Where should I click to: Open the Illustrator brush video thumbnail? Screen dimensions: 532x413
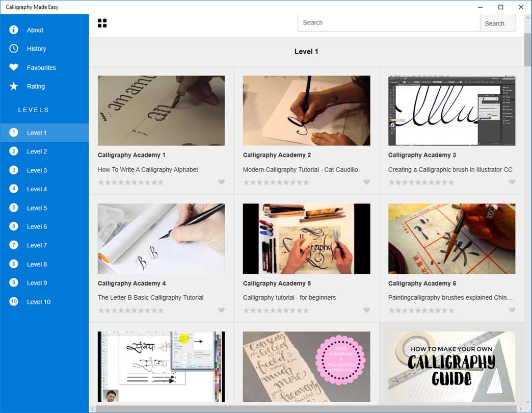tap(451, 111)
